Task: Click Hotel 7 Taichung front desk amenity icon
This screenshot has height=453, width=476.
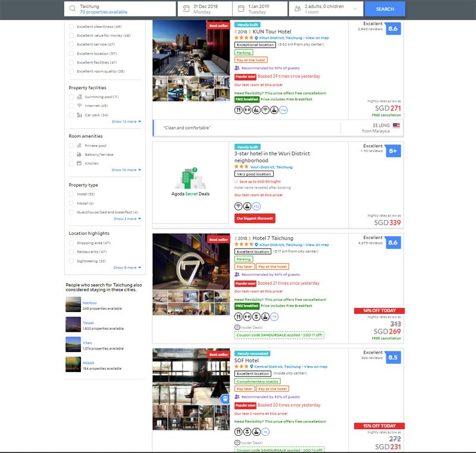Action: coord(265,316)
